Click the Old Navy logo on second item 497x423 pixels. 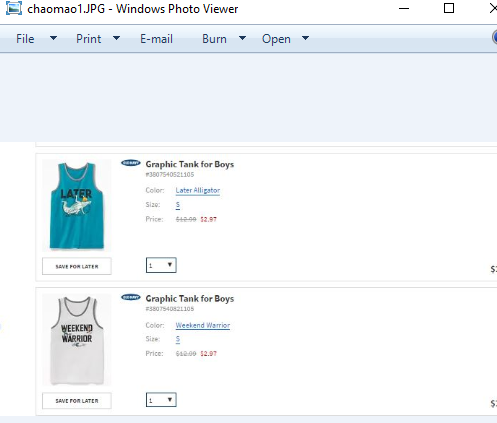131,297
